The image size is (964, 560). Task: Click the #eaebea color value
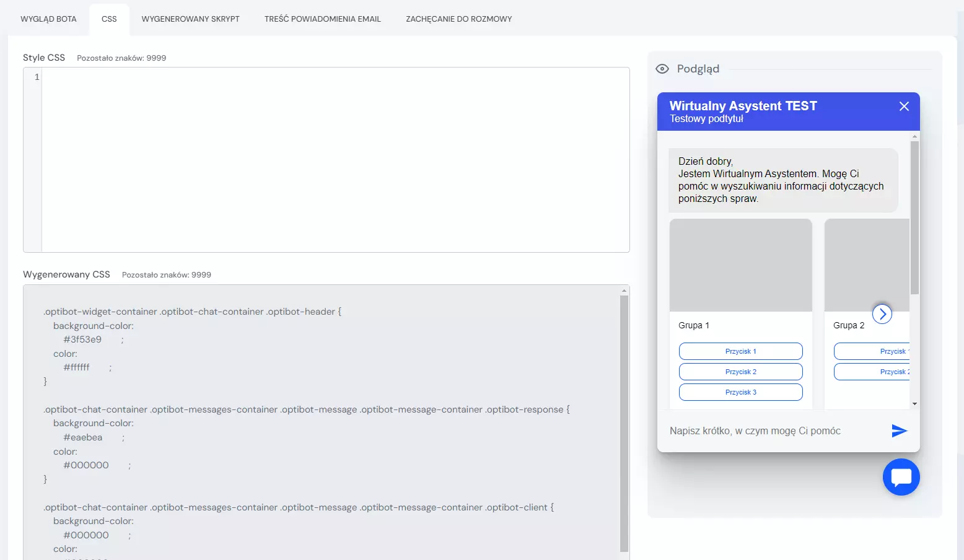tap(83, 437)
